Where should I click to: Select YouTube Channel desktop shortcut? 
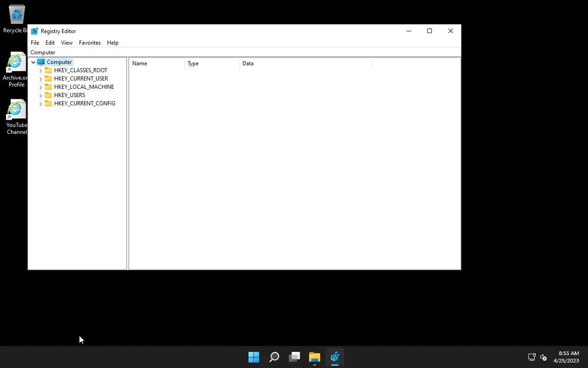click(17, 117)
